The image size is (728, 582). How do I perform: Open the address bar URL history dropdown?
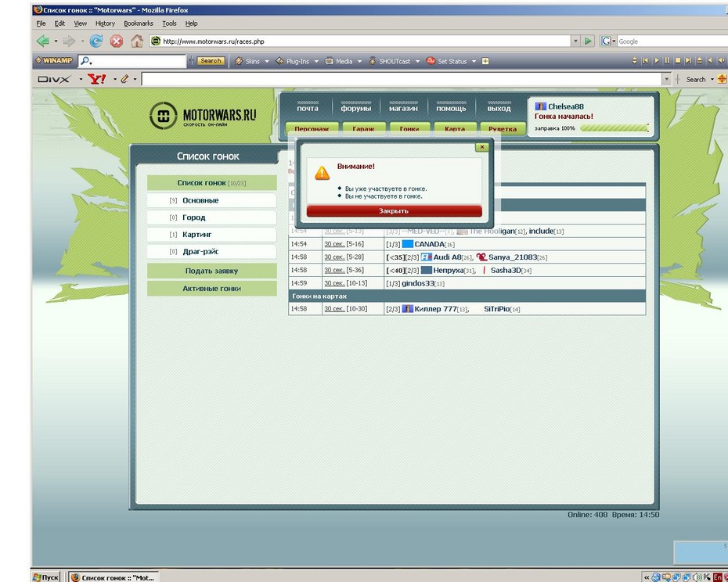[575, 41]
